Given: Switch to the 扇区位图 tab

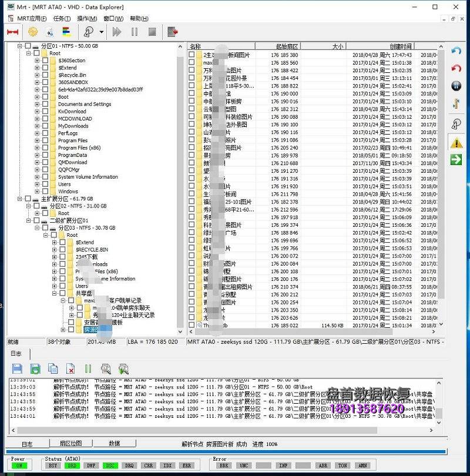Looking at the screenshot, I should (70, 444).
